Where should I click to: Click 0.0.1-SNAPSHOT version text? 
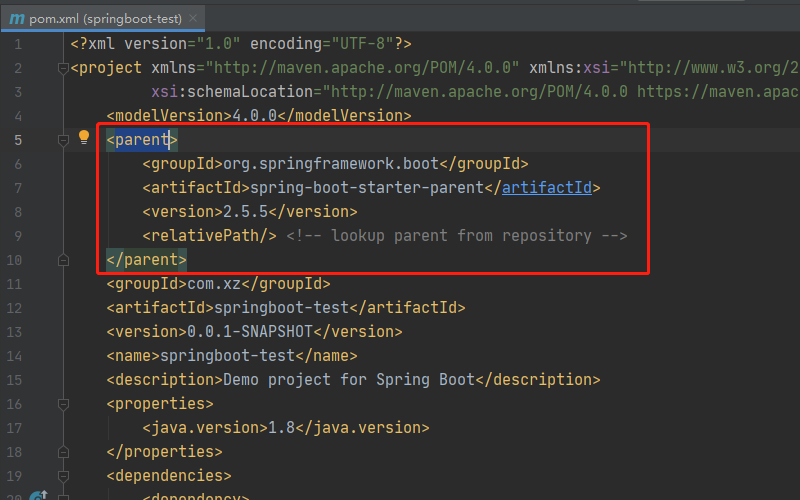(249, 332)
